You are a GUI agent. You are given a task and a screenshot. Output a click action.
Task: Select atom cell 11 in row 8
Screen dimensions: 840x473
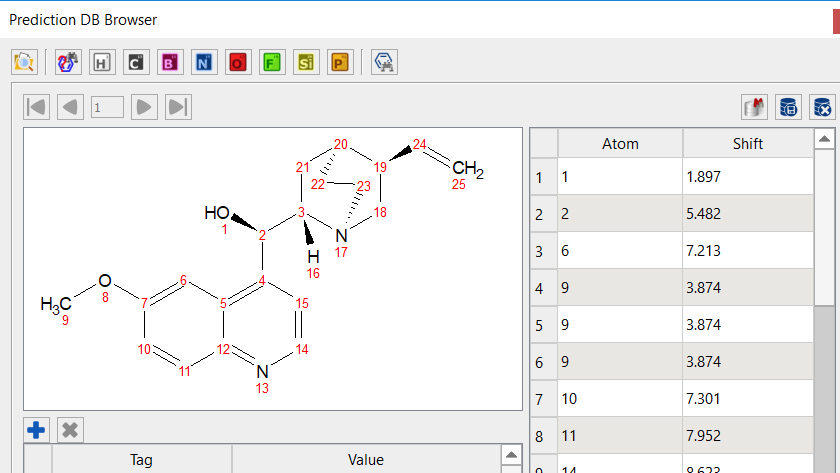tap(620, 436)
